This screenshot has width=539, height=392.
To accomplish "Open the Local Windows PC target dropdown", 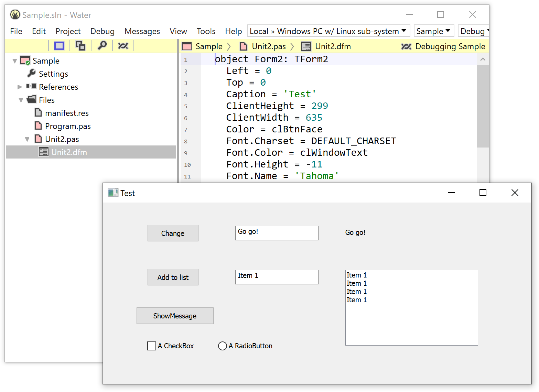I will point(328,31).
